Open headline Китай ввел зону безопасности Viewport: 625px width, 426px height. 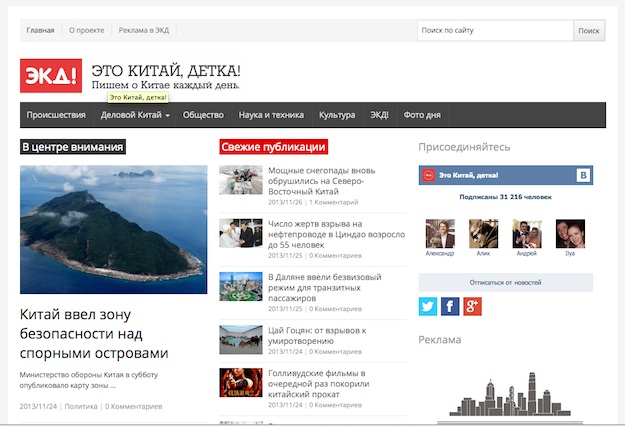pos(94,334)
